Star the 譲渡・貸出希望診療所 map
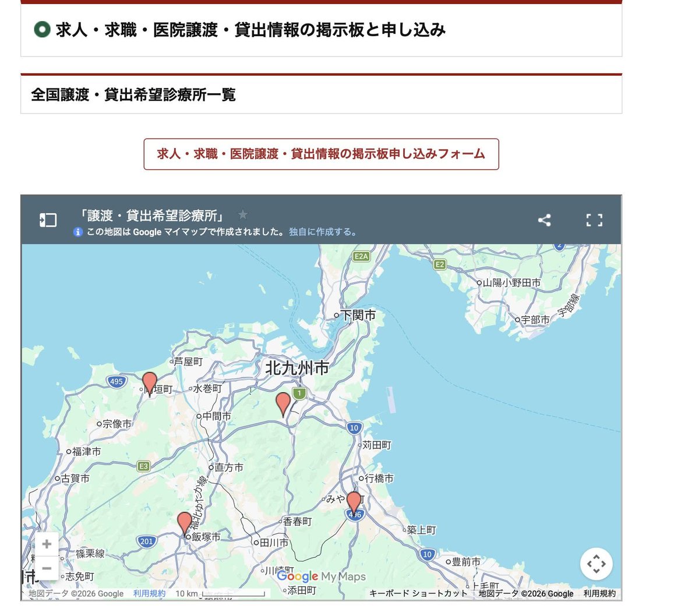 point(243,215)
